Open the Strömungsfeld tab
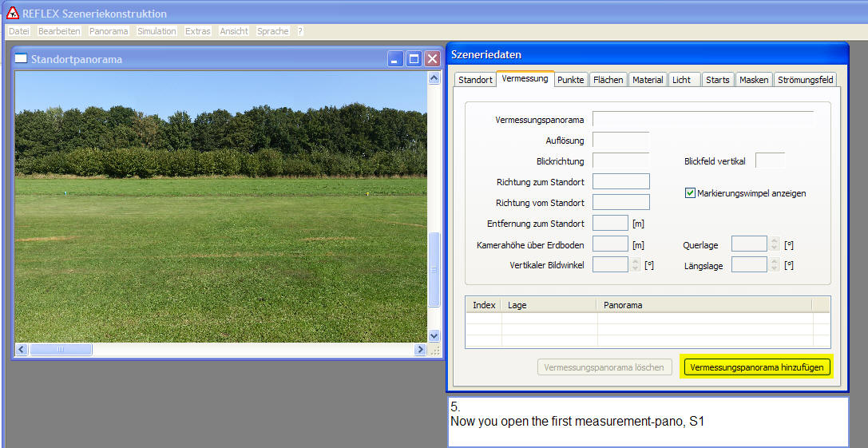This screenshot has width=868, height=448. 805,80
